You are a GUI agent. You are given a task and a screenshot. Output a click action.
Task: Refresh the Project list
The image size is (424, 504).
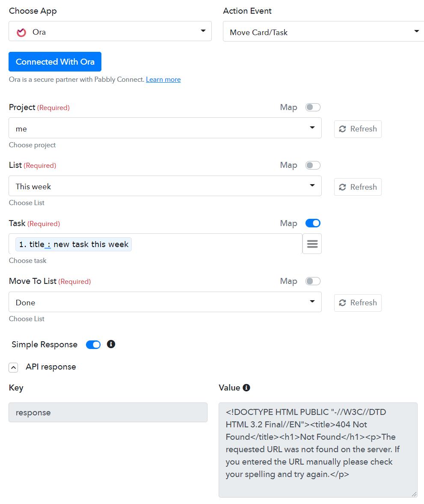358,129
